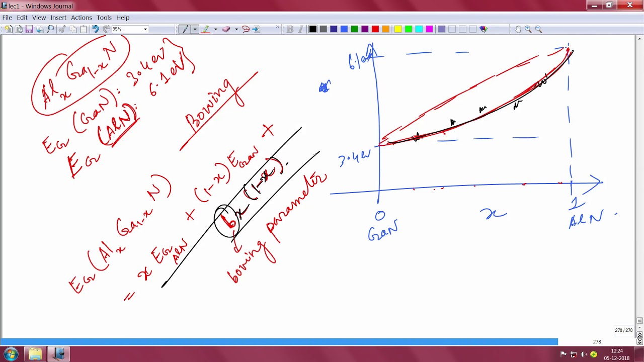Open File Explorer from the taskbar
The width and height of the screenshot is (644, 362).
coord(35,354)
